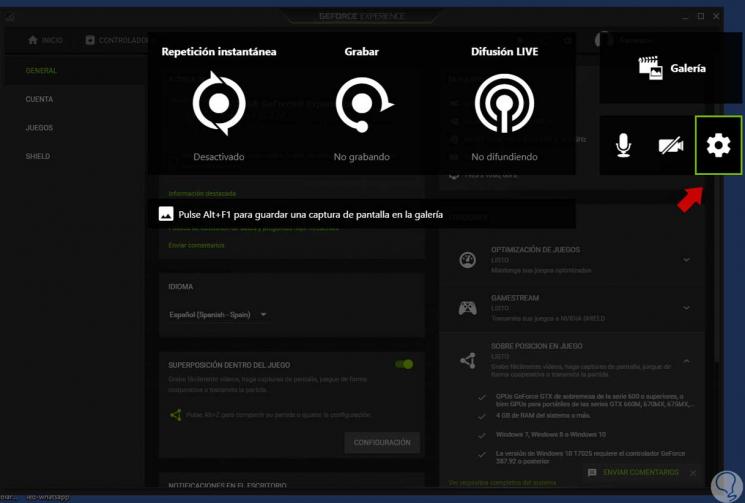Select SHIELD in settings sidebar
Viewport: 745px width, 503px height.
click(38, 156)
